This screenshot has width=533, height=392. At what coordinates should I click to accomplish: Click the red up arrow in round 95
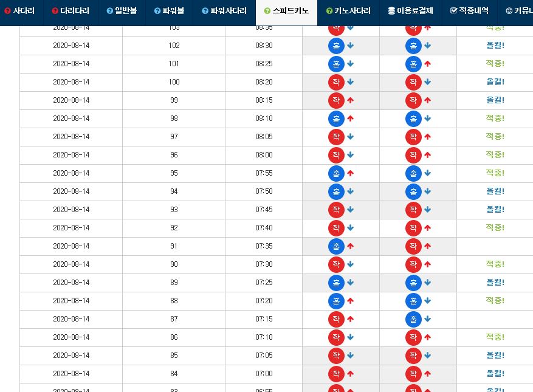point(351,173)
